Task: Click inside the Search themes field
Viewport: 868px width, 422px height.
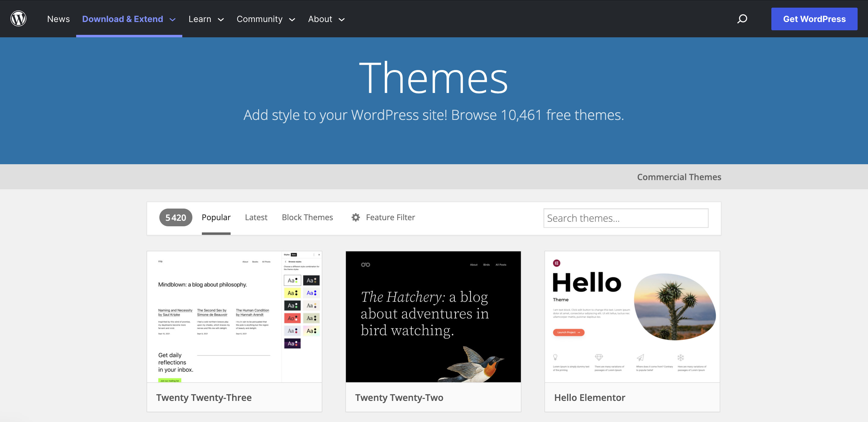Action: point(626,218)
